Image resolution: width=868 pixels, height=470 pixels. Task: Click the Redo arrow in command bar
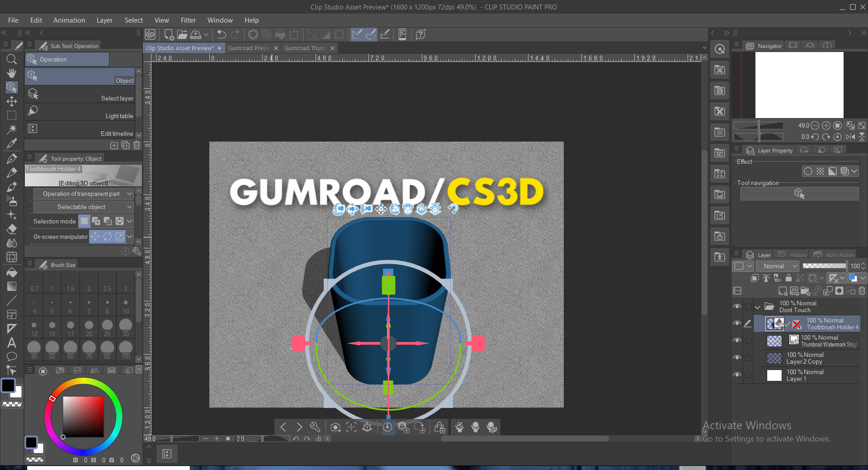pyautogui.click(x=235, y=34)
